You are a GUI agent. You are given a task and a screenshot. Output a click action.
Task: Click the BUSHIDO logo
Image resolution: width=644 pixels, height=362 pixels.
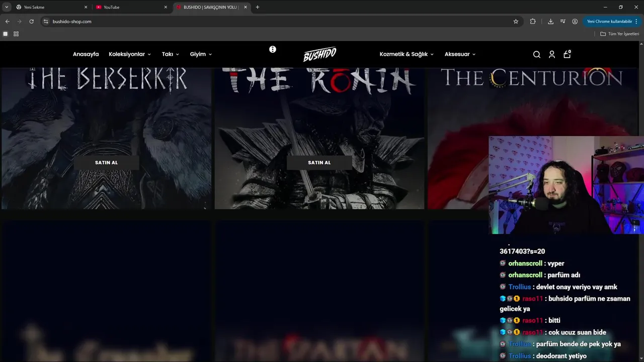(319, 54)
